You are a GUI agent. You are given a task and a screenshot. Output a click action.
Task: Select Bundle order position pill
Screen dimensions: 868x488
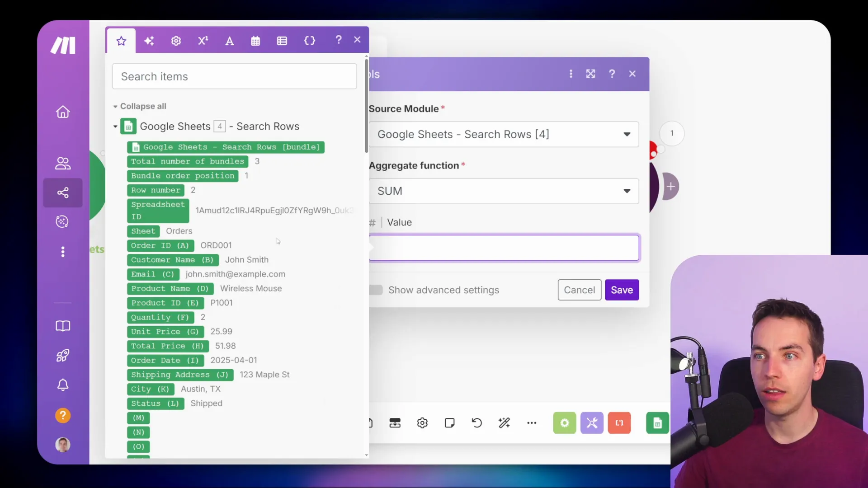[183, 176]
